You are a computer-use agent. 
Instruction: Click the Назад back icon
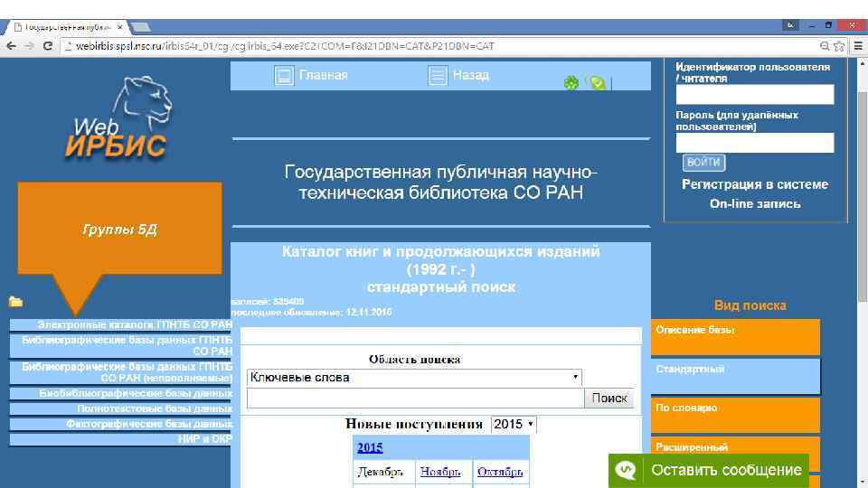click(x=438, y=75)
